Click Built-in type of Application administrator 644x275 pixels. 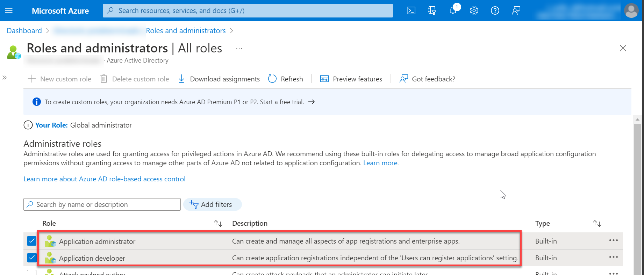[x=546, y=241]
